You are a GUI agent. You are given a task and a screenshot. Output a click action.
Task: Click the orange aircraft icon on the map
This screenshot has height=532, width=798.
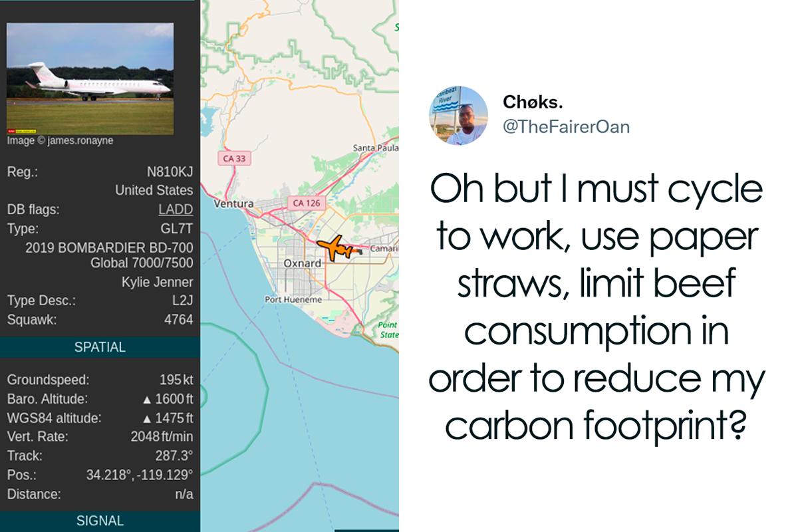(339, 248)
